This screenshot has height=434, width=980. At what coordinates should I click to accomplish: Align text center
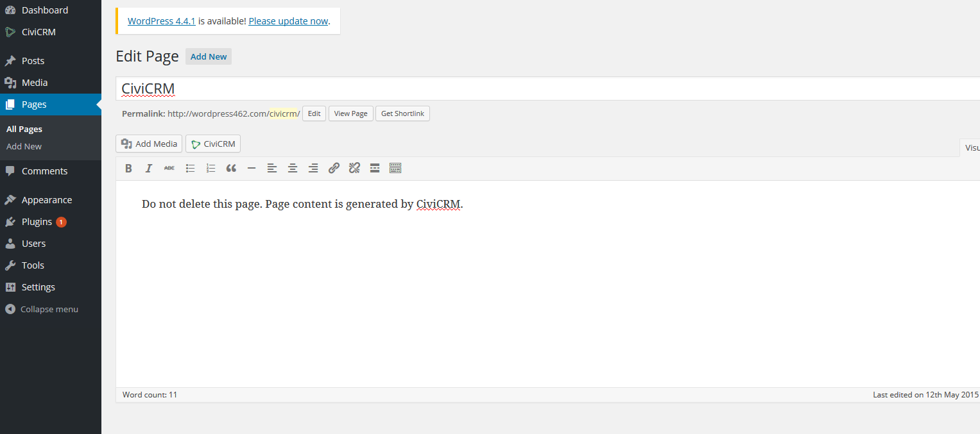(293, 168)
